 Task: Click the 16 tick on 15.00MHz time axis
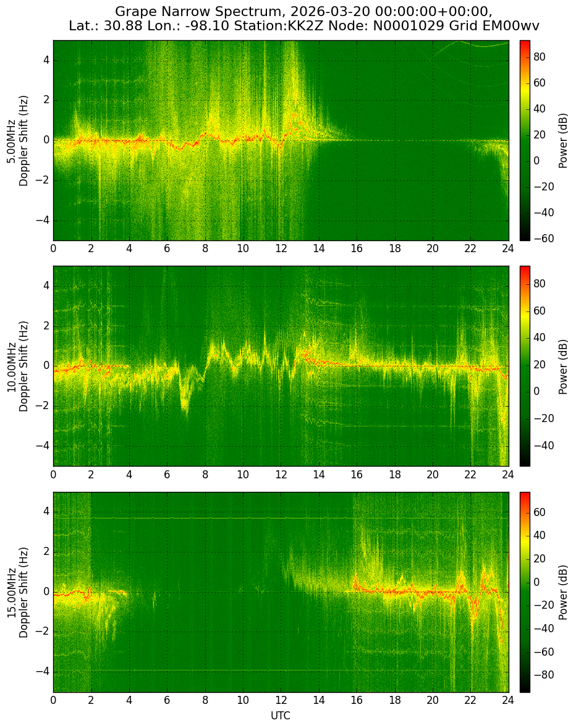click(x=357, y=700)
